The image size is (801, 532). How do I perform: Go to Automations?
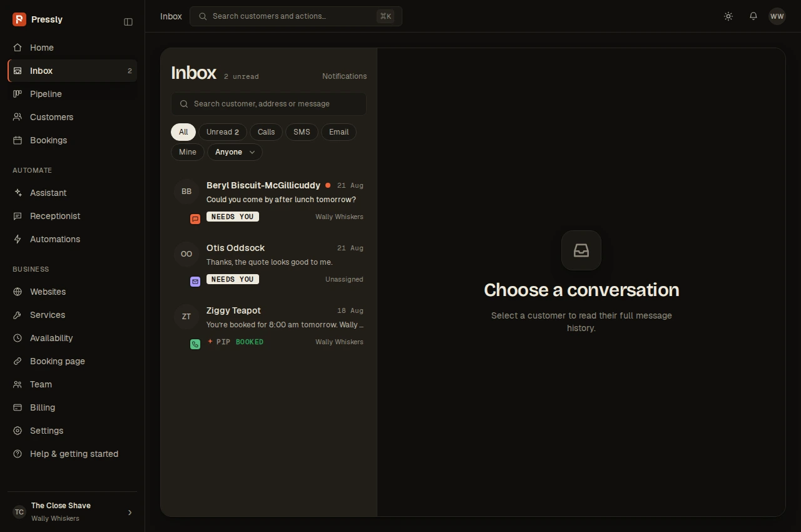73,239
